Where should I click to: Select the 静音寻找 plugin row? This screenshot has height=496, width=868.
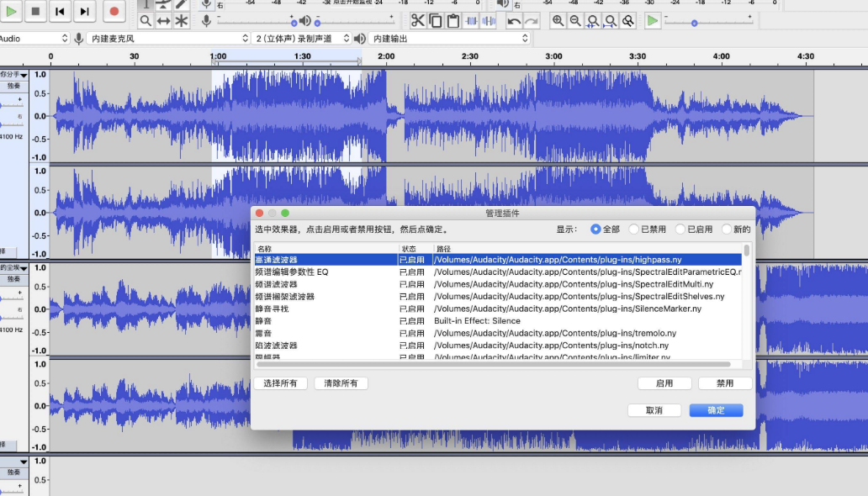point(498,309)
